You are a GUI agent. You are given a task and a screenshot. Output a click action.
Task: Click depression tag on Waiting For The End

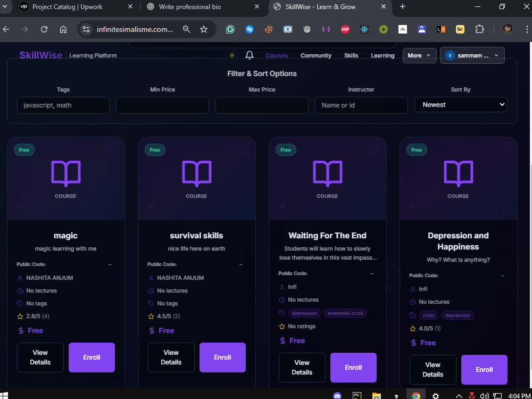304,313
